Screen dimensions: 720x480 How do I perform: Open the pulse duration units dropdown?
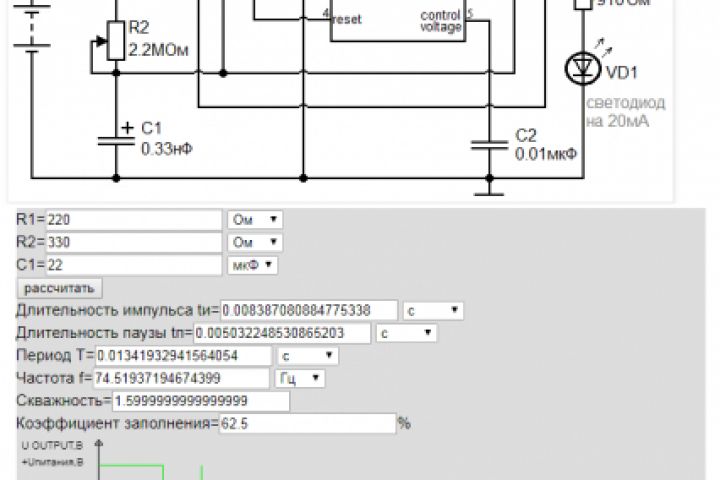click(433, 311)
